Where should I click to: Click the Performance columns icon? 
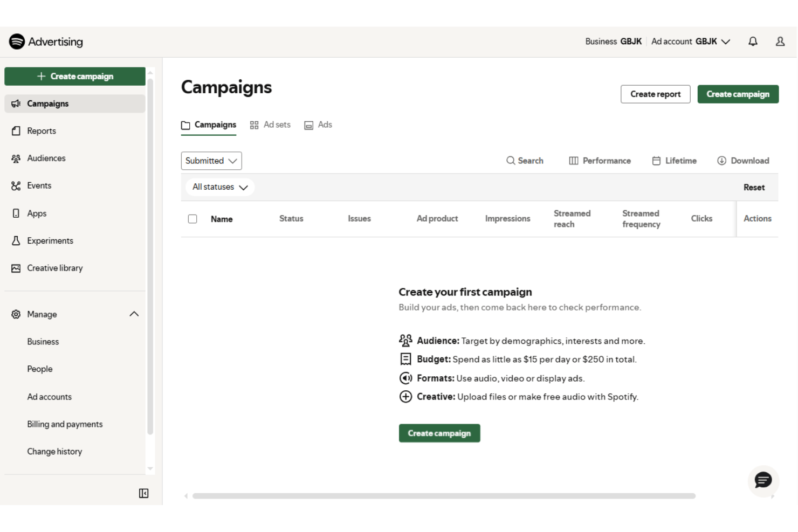click(574, 161)
